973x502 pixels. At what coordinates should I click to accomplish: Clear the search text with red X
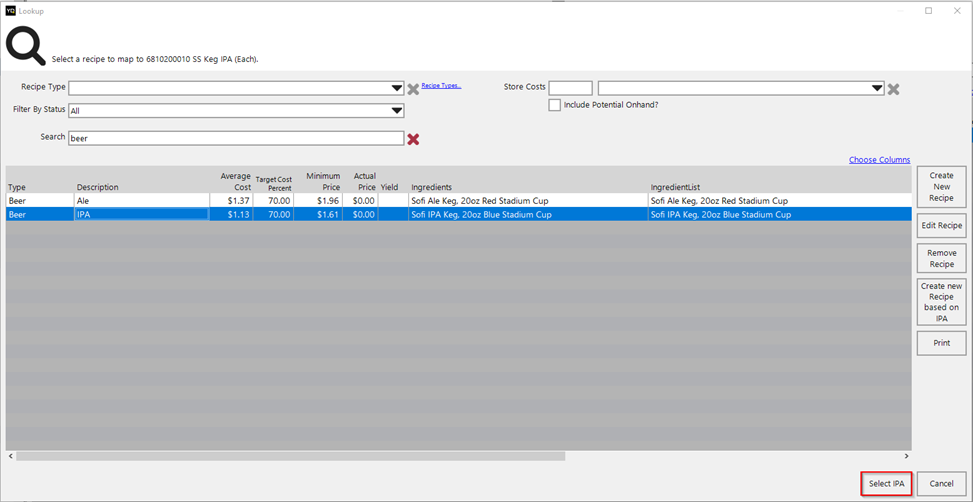click(413, 139)
